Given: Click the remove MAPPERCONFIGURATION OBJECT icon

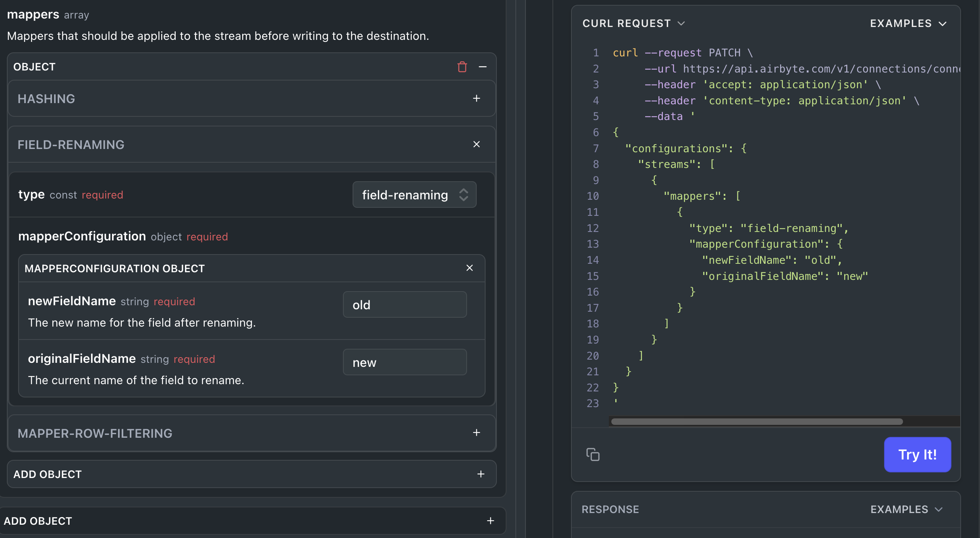Looking at the screenshot, I should [469, 268].
